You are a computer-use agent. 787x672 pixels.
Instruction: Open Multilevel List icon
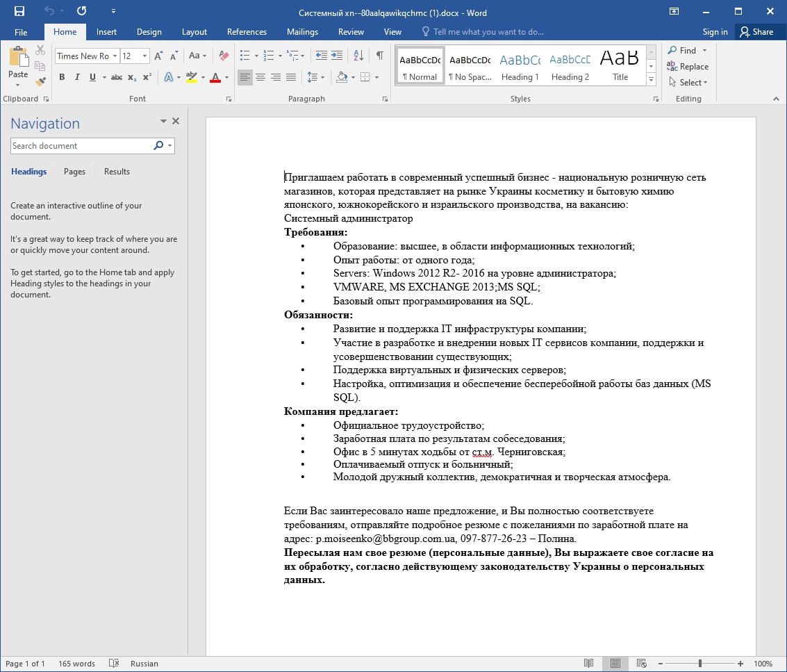[x=292, y=55]
